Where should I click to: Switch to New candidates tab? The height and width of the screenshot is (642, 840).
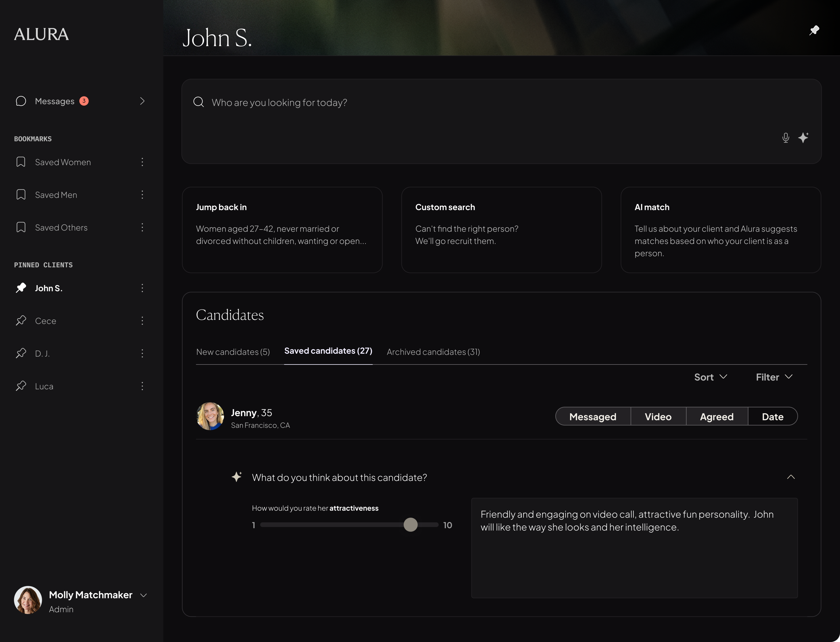(233, 352)
